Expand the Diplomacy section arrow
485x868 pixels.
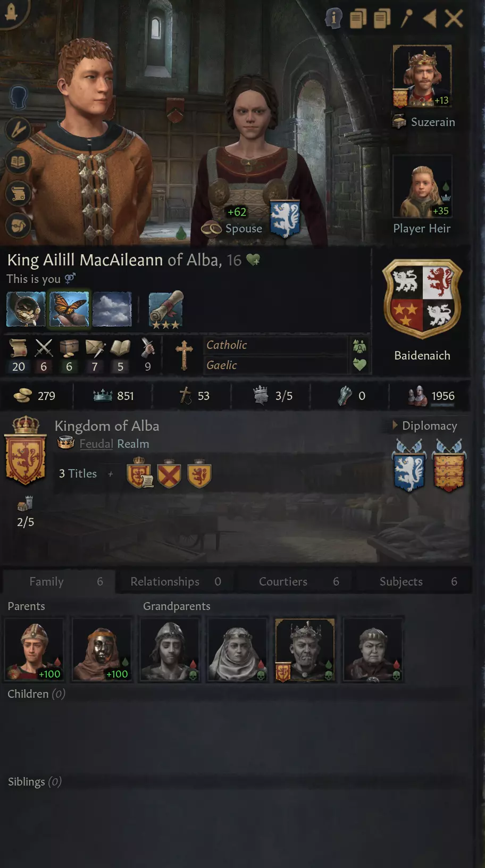tap(395, 425)
